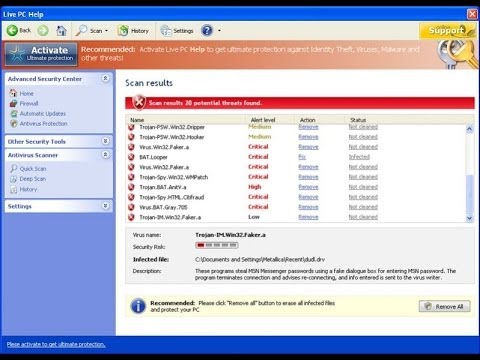Click the Security Risk level bar

point(217,245)
